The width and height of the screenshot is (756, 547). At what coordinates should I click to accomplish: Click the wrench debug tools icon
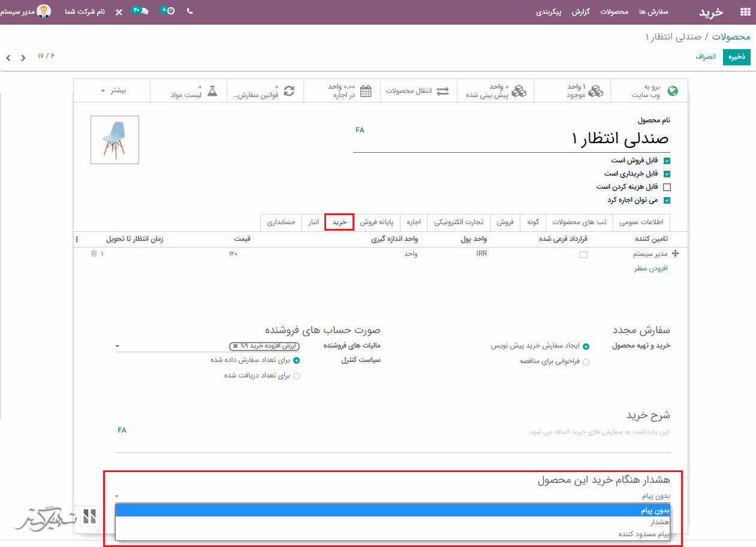coord(119,11)
